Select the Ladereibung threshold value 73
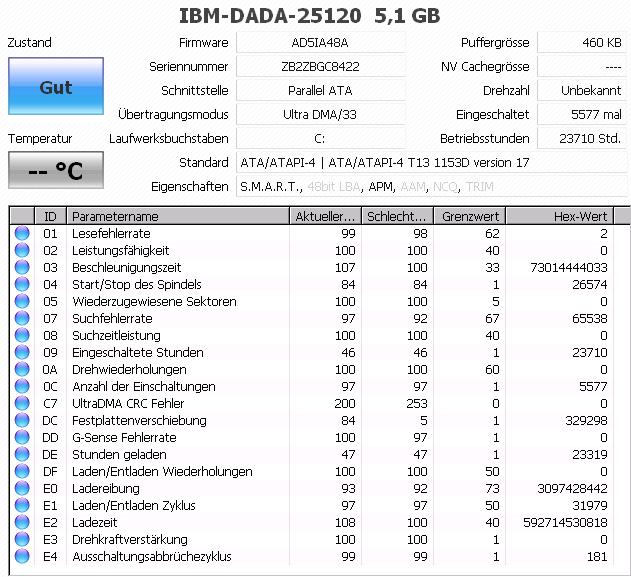Screen dimensions: 631x577 492,488
